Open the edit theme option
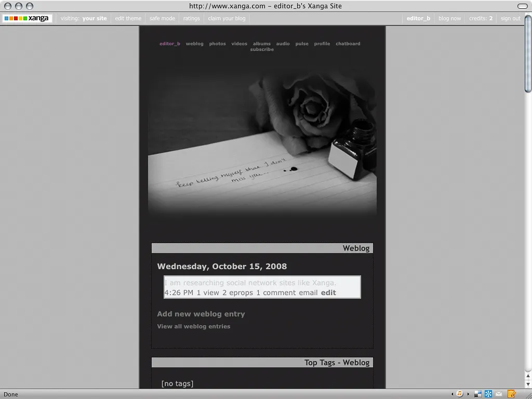The image size is (532, 399). (128, 18)
